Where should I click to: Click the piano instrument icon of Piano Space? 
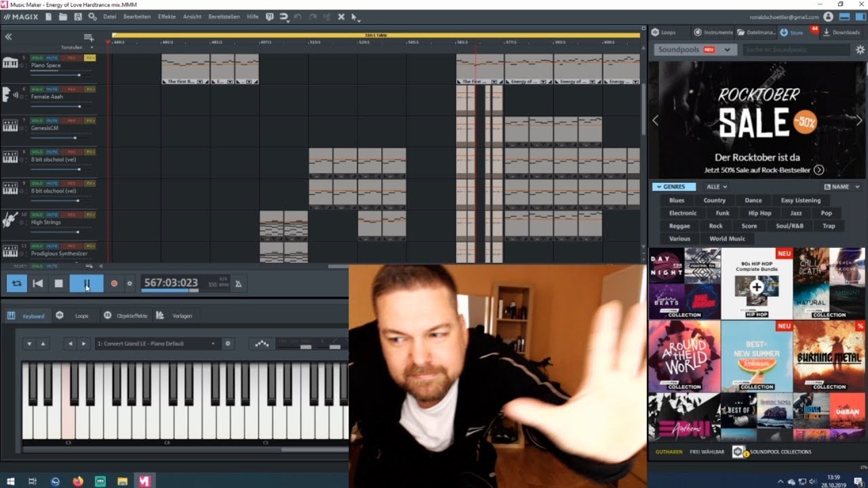tap(10, 63)
